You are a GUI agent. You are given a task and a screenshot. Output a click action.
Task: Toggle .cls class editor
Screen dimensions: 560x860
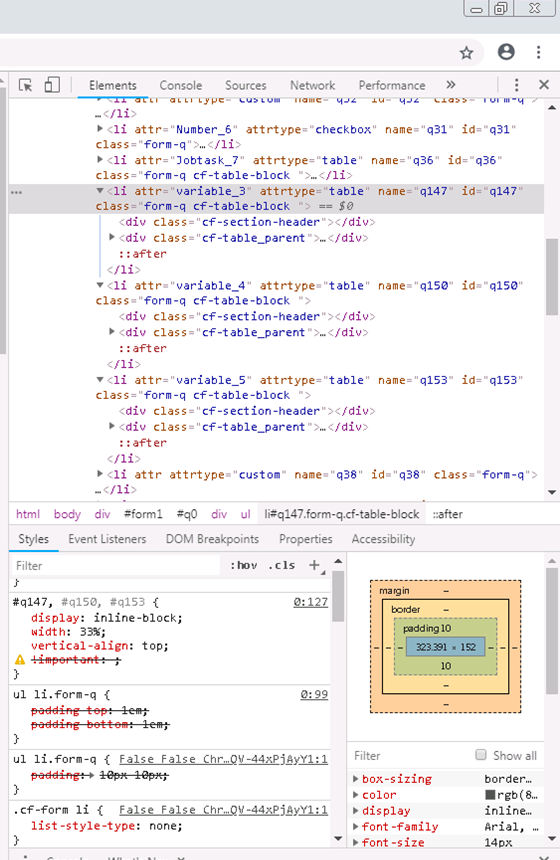point(281,565)
